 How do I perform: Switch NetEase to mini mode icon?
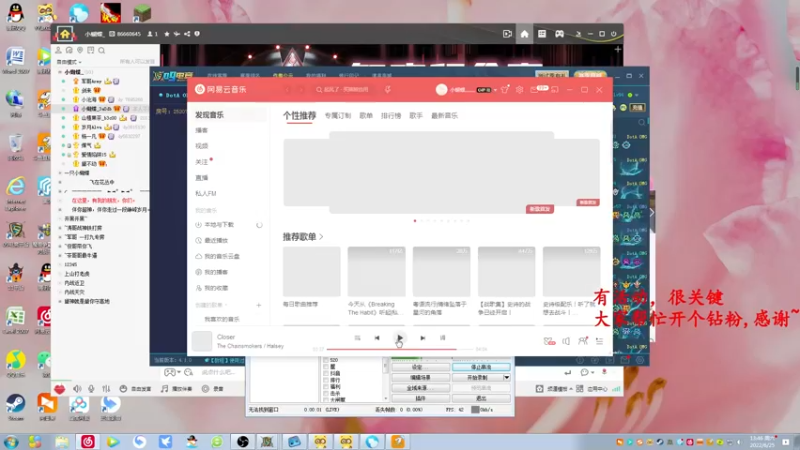coord(555,89)
